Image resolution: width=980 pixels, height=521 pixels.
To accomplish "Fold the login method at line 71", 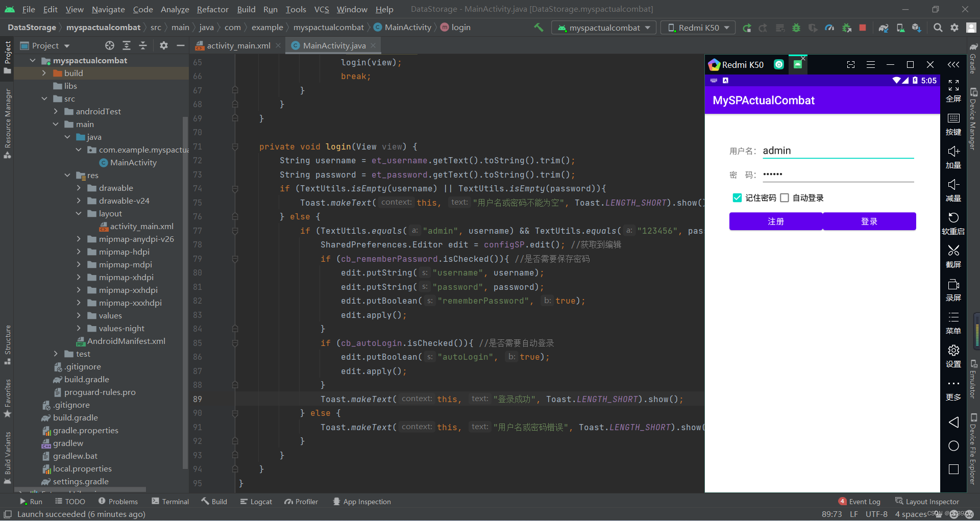I will 235,147.
